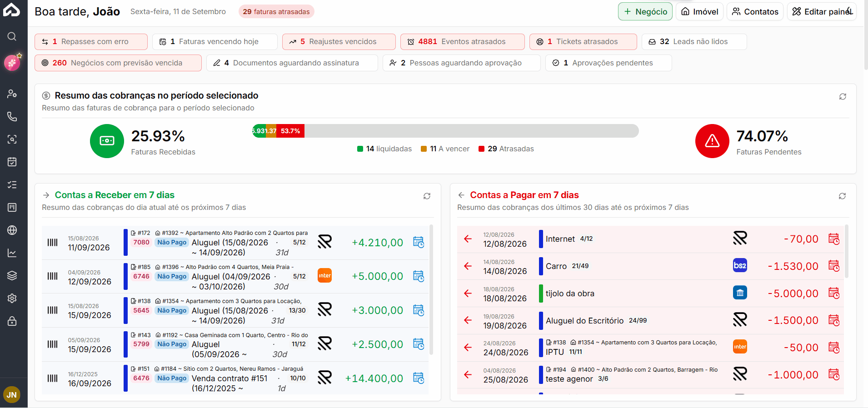Screen dimensions: 868x408
Task: Click the Editar painel button
Action: pyautogui.click(x=822, y=11)
